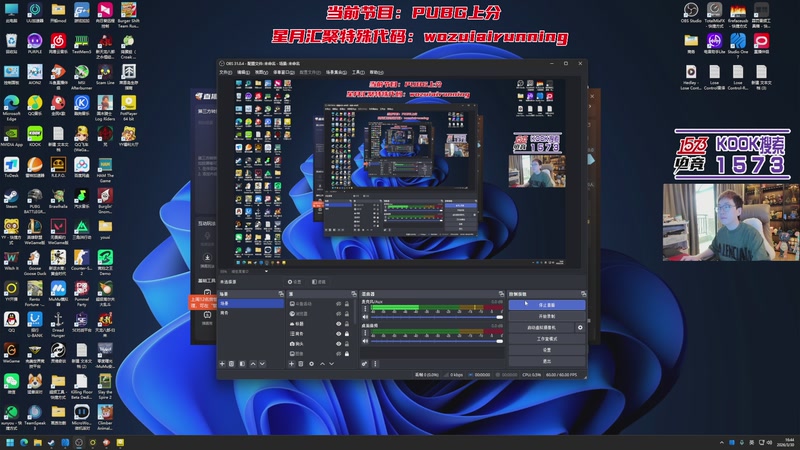Screen dimensions: 800x450
Task: Open 麦克风/Aux three-dot options menu
Action: tap(365, 308)
